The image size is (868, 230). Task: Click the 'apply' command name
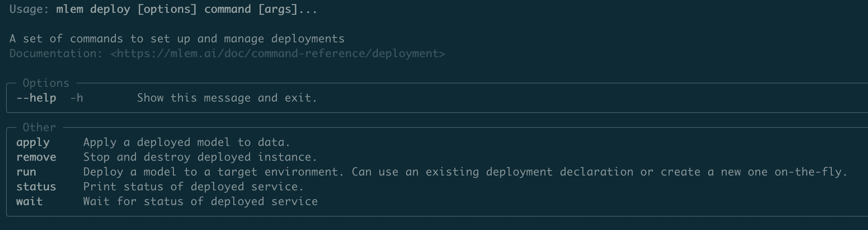pos(33,143)
